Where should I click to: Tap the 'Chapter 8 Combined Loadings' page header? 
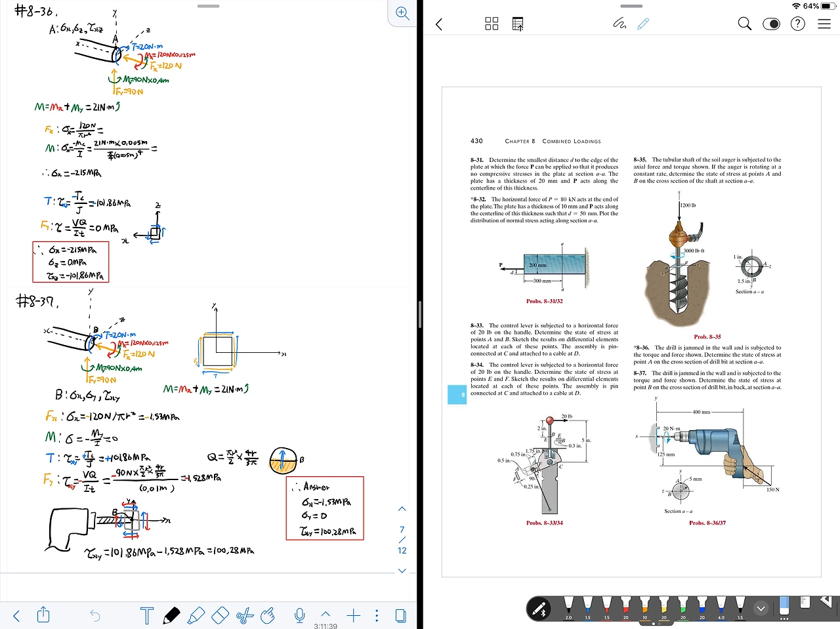click(x=553, y=141)
